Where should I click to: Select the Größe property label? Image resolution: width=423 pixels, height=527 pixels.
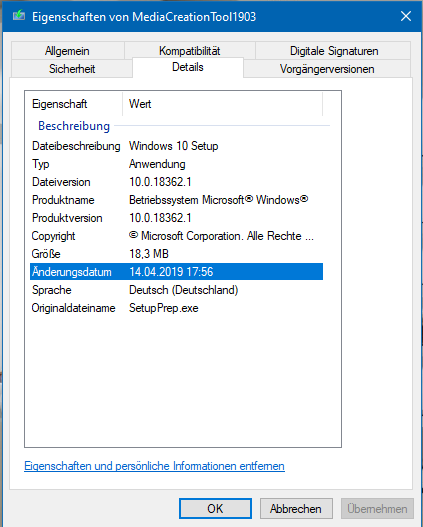click(46, 254)
